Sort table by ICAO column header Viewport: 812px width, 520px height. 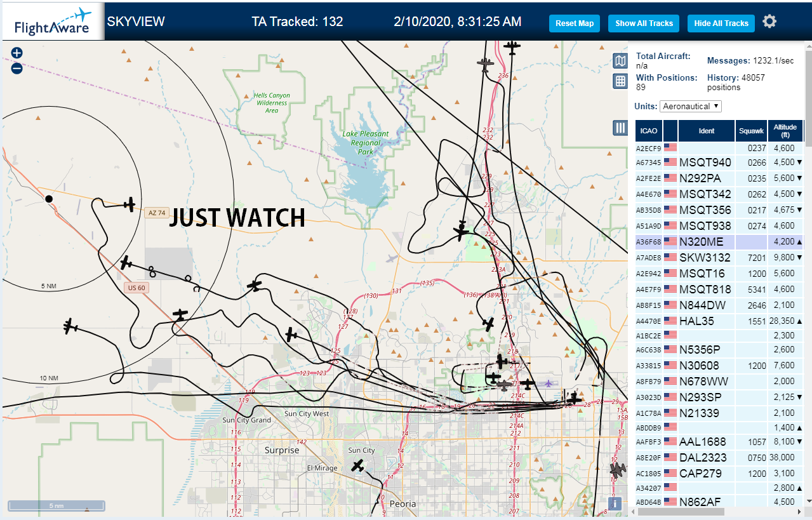click(649, 131)
